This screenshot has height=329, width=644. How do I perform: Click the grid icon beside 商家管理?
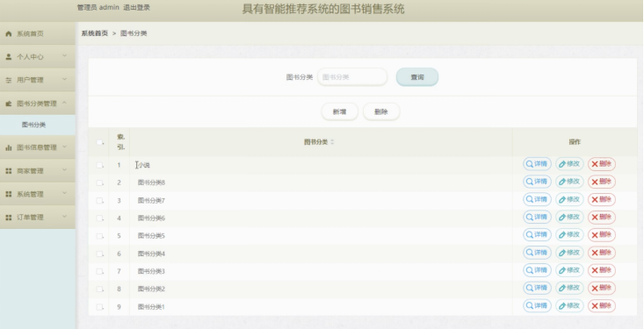pyautogui.click(x=9, y=171)
